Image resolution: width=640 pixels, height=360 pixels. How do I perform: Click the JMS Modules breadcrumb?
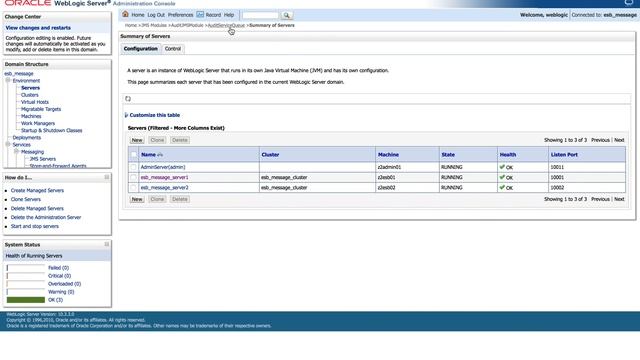click(x=154, y=25)
